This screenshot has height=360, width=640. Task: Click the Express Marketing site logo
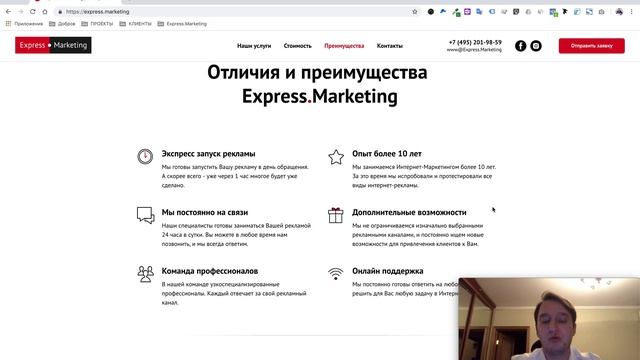53,45
